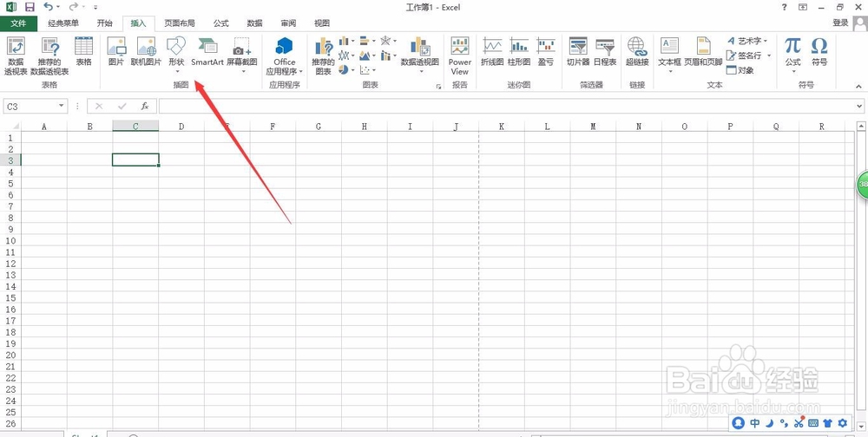Insert a Slicer (切片器)

click(x=578, y=52)
